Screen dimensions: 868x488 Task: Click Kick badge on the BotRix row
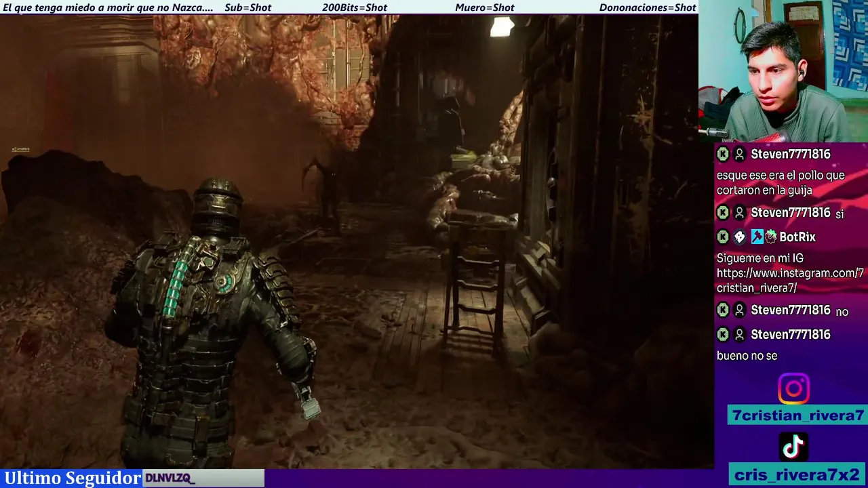click(723, 237)
